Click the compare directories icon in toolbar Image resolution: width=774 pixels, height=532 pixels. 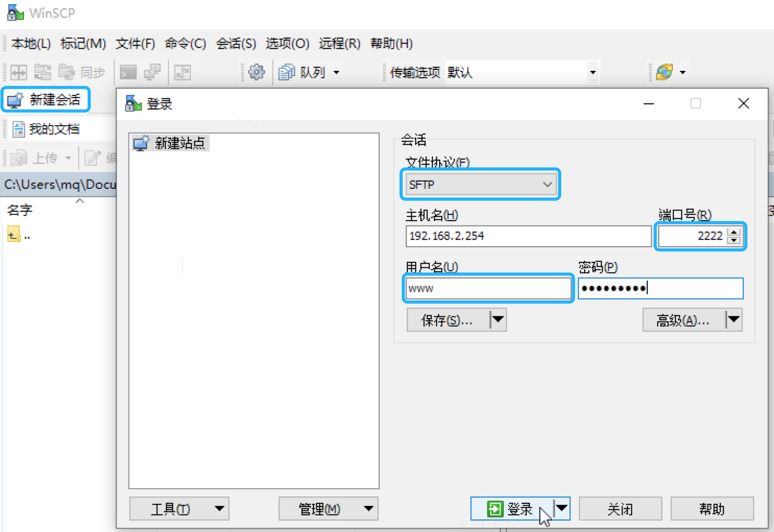(x=19, y=72)
